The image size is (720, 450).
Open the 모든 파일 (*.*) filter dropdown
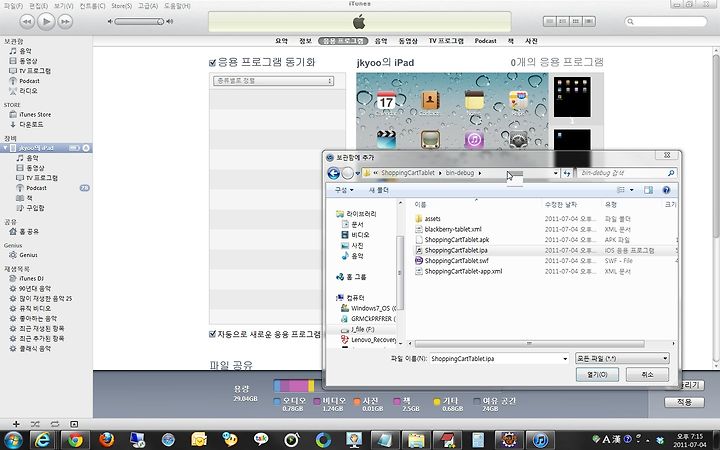622,359
